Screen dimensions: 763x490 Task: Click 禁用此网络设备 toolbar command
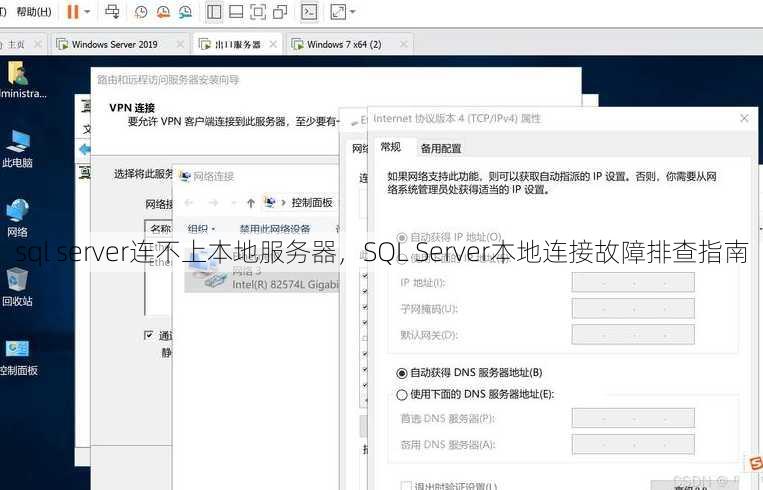(x=275, y=228)
